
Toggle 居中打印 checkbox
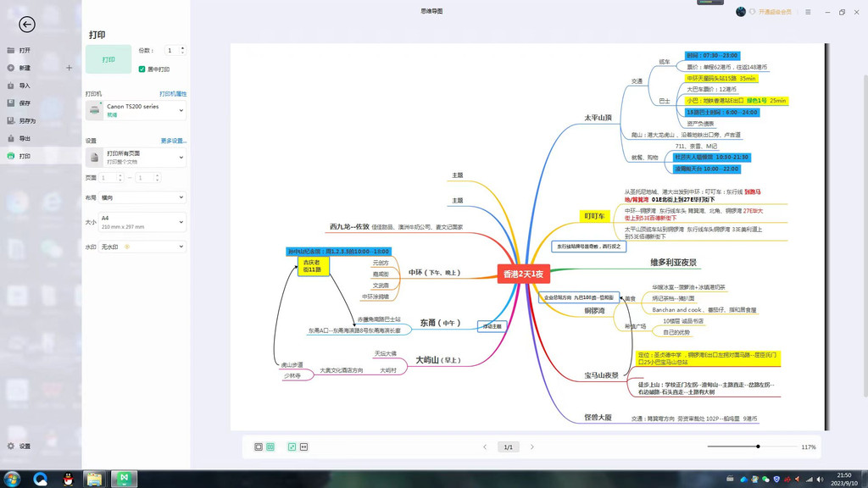142,69
